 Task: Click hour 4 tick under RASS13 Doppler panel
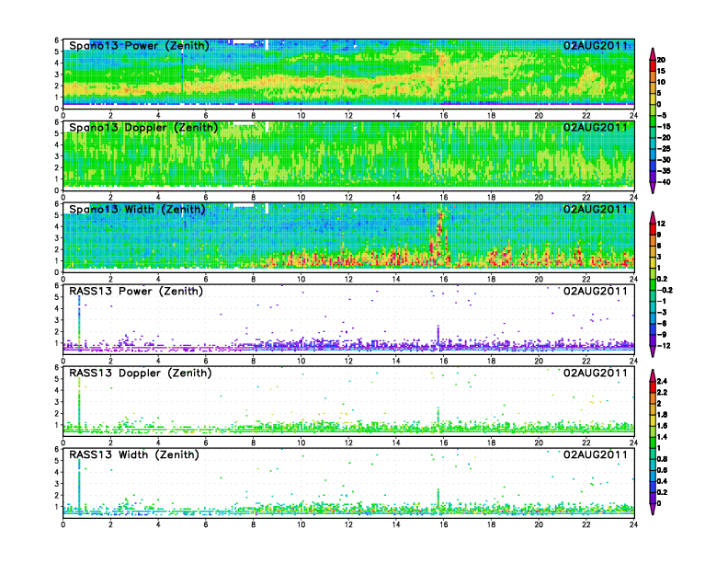(x=158, y=442)
